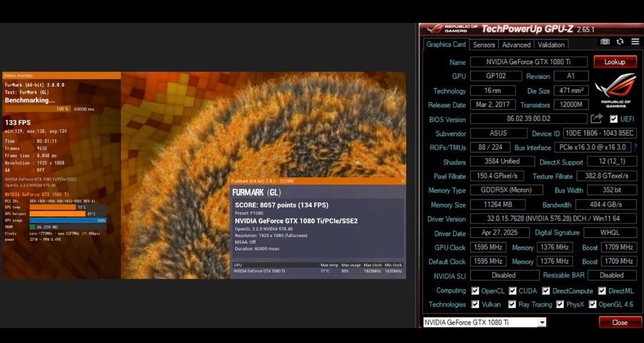Click the Subvendor field ASUS
644x343 pixels.
tap(498, 133)
